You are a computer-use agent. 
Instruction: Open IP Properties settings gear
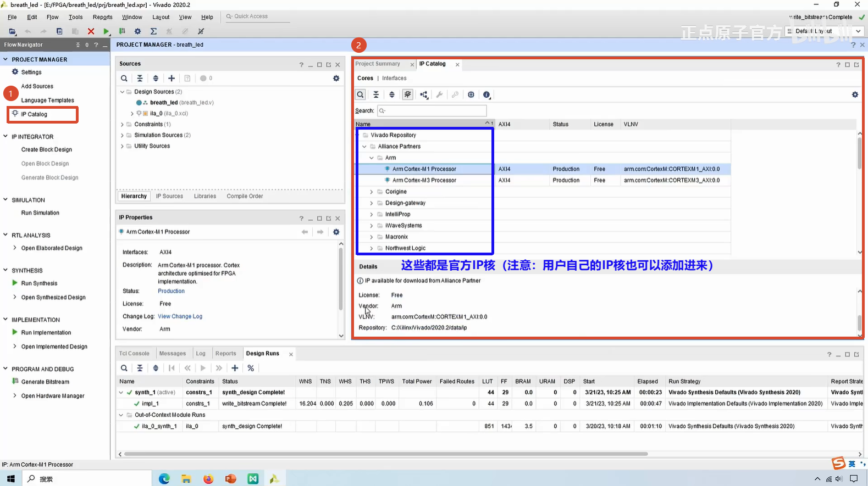[x=336, y=232]
